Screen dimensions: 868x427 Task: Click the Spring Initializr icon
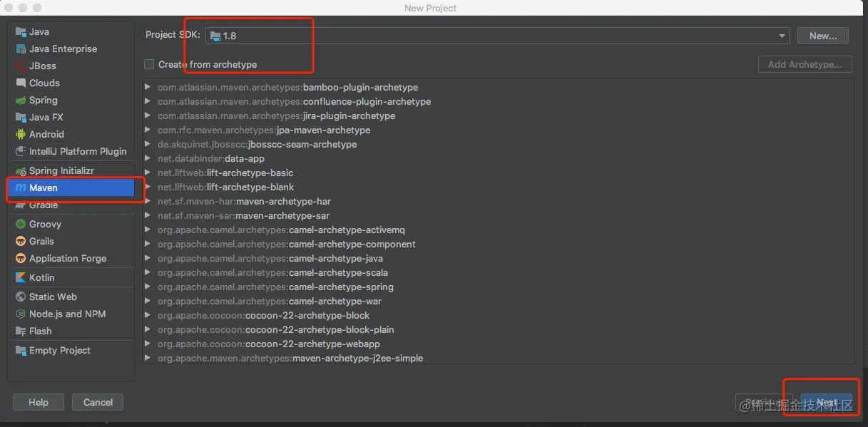tap(21, 171)
